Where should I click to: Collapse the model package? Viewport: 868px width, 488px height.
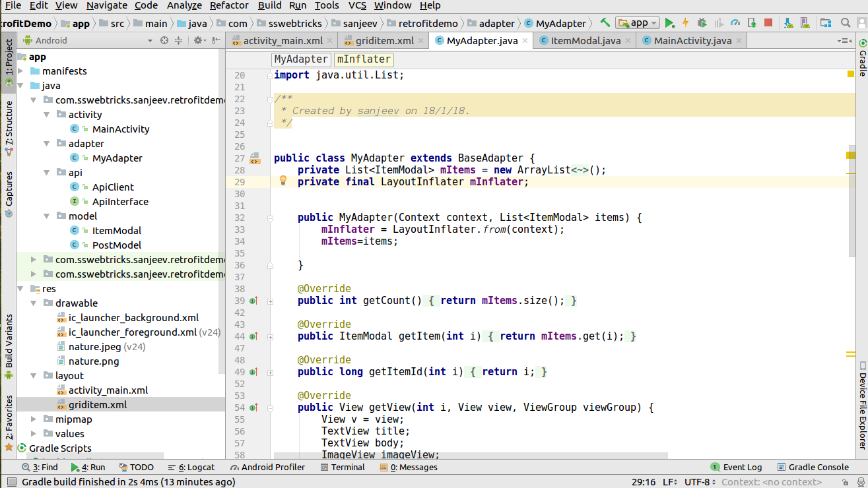tap(47, 216)
